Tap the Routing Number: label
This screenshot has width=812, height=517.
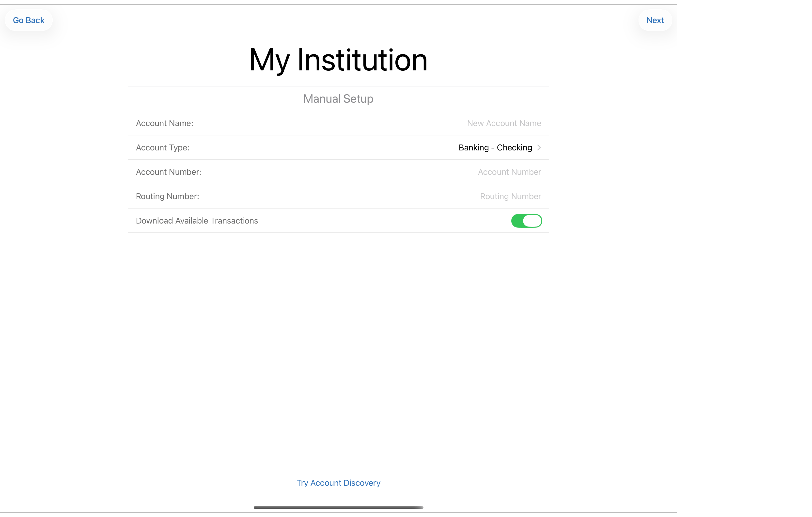(x=167, y=196)
